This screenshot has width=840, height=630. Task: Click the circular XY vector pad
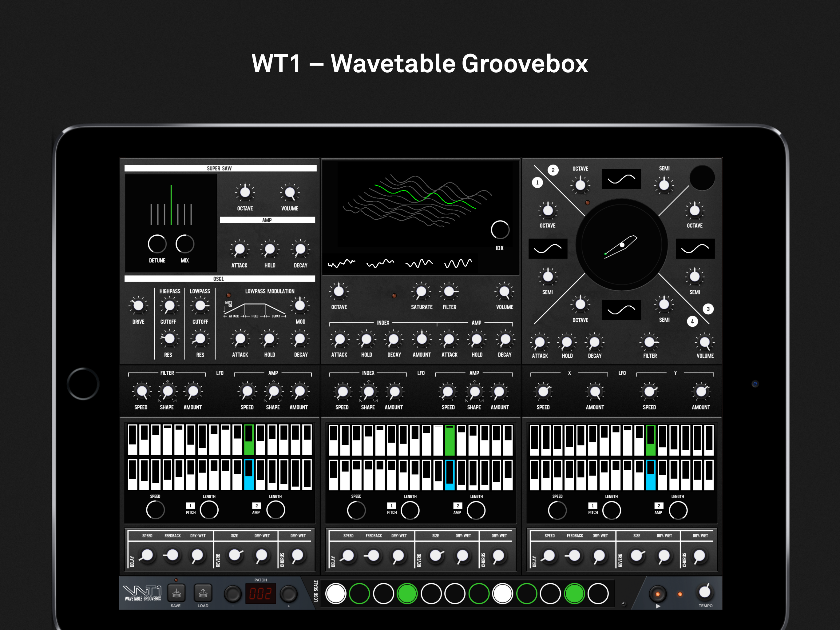coord(621,245)
